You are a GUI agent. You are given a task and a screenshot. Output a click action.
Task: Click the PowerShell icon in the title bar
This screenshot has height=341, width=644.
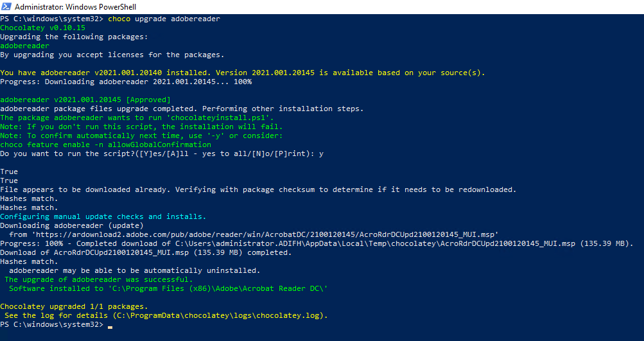tap(7, 6)
